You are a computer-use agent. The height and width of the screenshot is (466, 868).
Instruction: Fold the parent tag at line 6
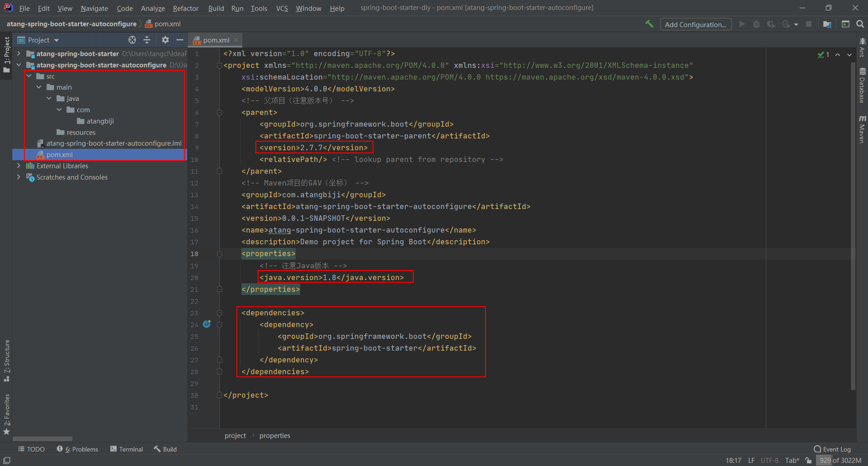pyautogui.click(x=220, y=112)
